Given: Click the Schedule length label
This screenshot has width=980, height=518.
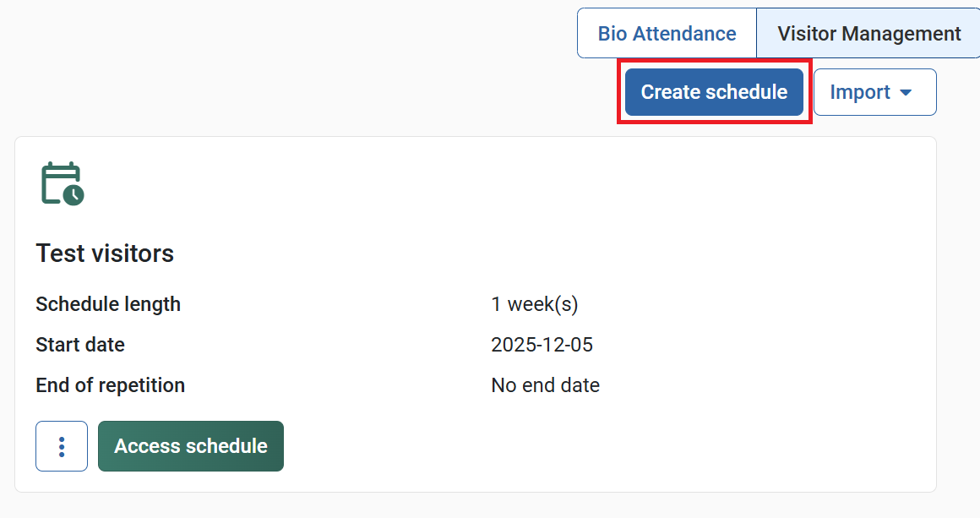Looking at the screenshot, I should click(108, 304).
